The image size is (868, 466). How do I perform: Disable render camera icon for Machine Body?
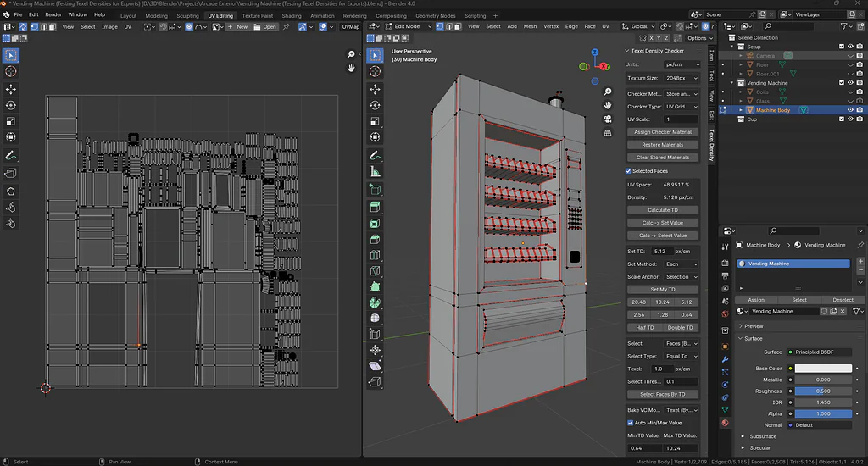(x=860, y=110)
